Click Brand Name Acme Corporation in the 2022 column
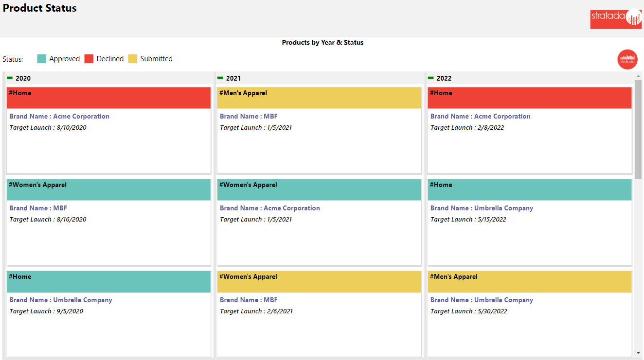The height and width of the screenshot is (360, 644). (481, 116)
